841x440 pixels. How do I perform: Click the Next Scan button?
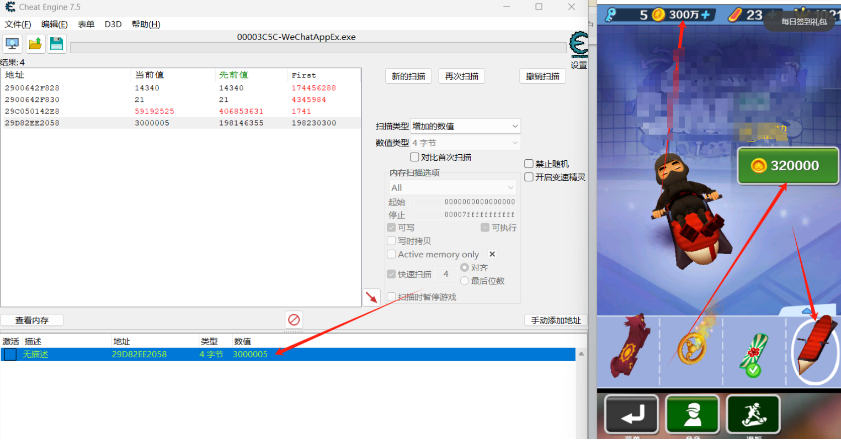click(461, 76)
